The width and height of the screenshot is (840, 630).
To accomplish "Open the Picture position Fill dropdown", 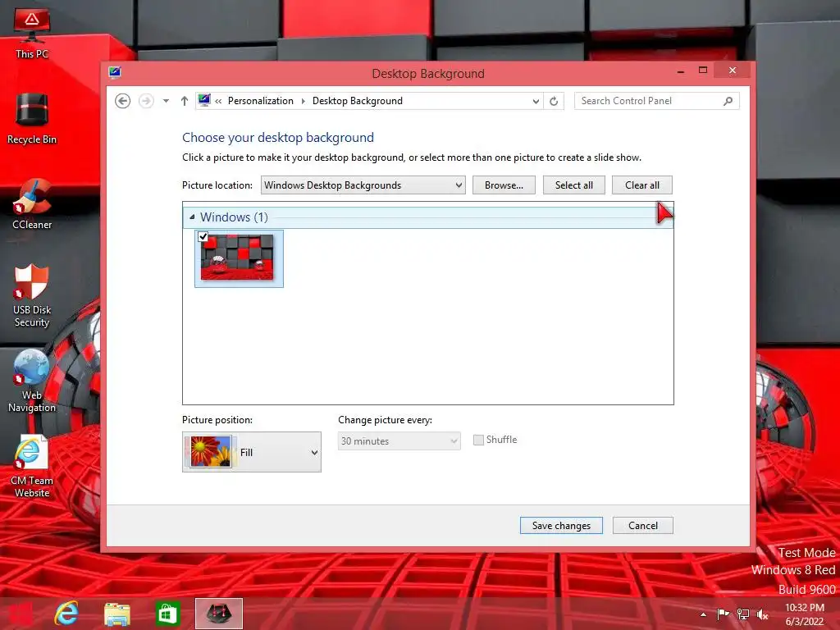I will (x=252, y=452).
